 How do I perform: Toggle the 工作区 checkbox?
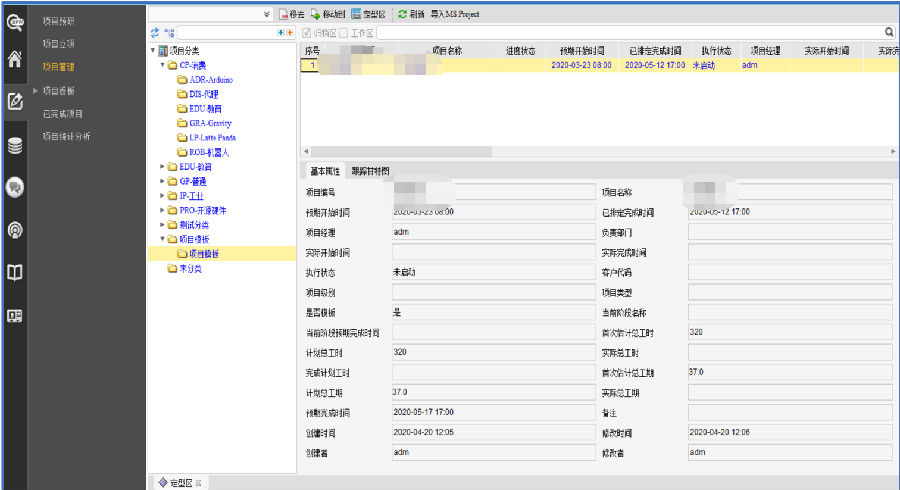point(344,33)
